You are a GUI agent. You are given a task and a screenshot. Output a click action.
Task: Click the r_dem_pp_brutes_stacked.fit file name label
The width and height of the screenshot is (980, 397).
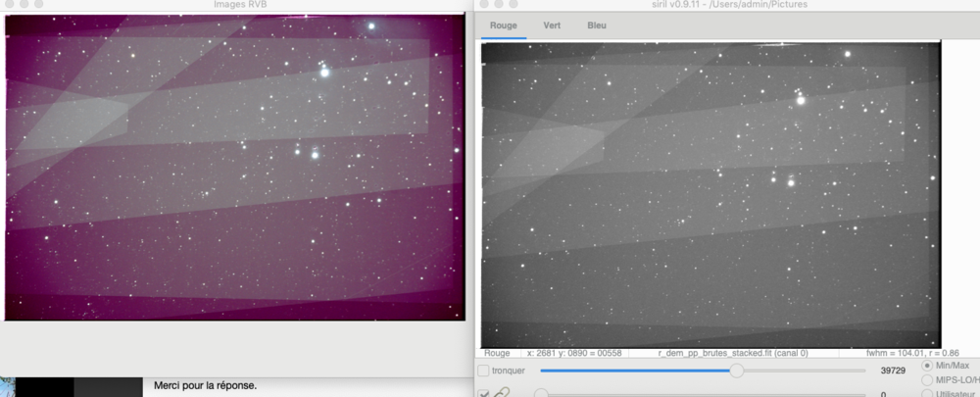733,353
